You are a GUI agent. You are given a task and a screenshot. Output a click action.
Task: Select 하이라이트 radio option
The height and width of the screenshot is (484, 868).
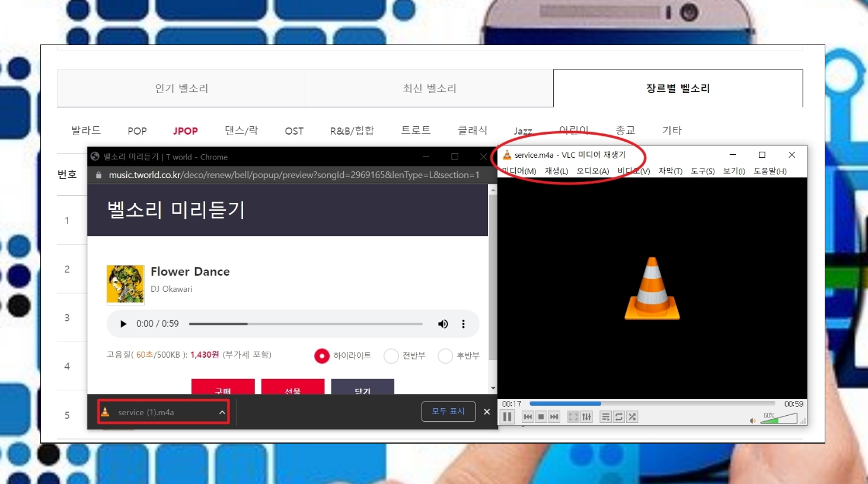[321, 356]
